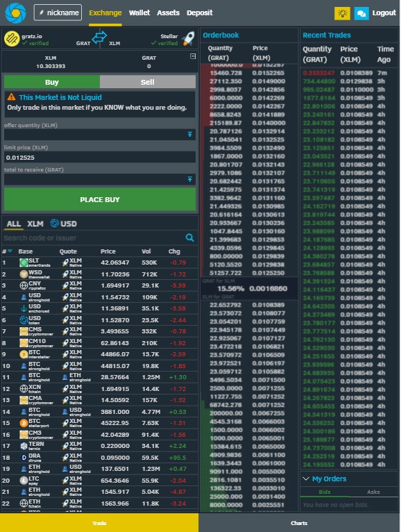This screenshot has width=401, height=532.
Task: Click the limit price input field
Action: [100, 157]
